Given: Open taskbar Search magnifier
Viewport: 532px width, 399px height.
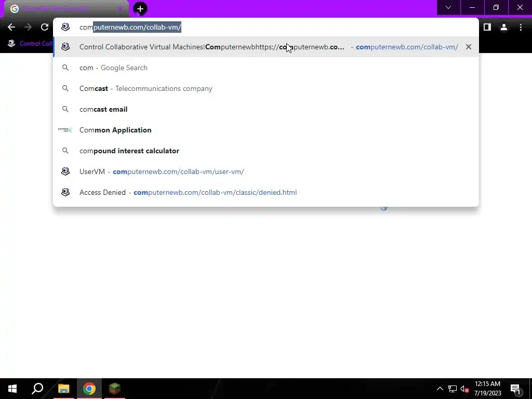Looking at the screenshot, I should [37, 389].
